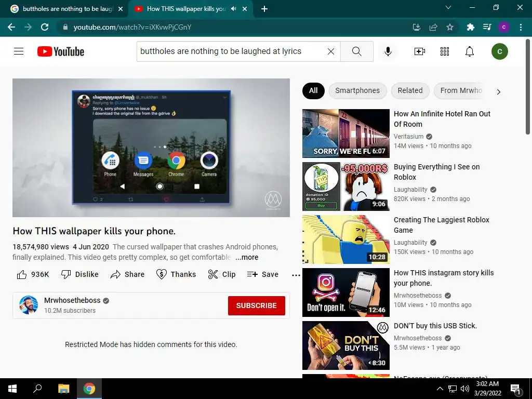Go to YouTube home via logo
532x399 pixels.
61,51
